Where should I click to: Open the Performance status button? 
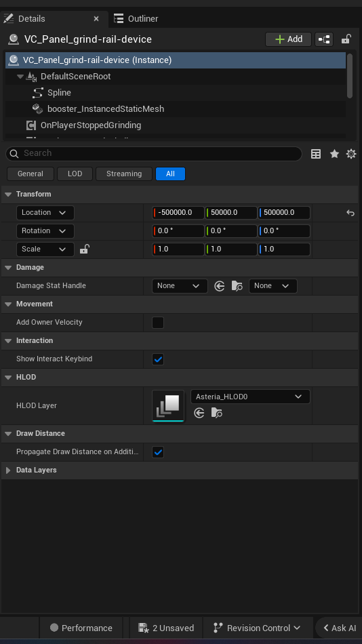[81, 628]
